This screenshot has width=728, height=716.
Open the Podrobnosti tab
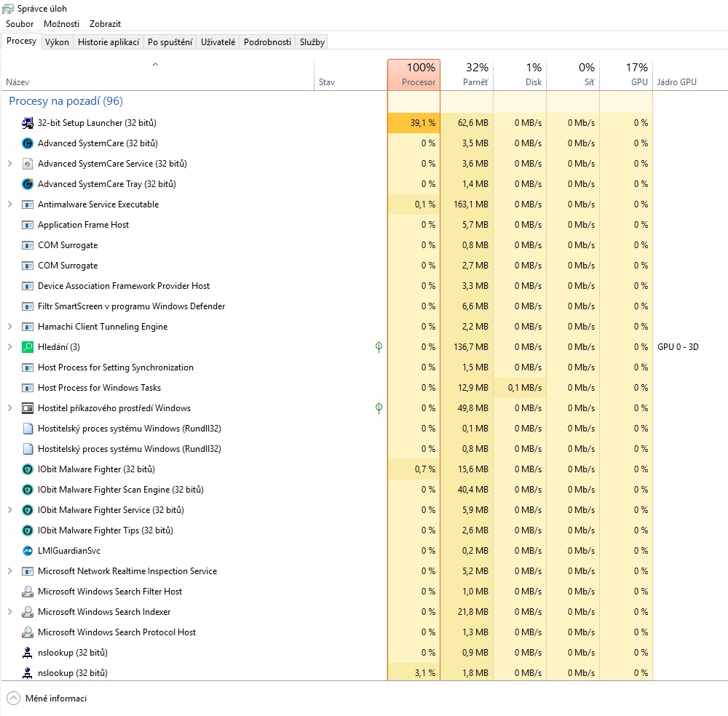click(x=267, y=42)
